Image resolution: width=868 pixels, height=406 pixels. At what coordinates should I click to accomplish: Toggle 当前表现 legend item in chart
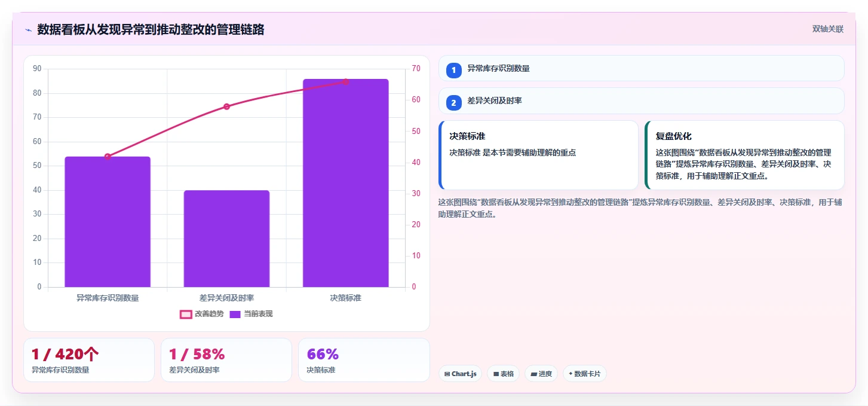pos(251,314)
